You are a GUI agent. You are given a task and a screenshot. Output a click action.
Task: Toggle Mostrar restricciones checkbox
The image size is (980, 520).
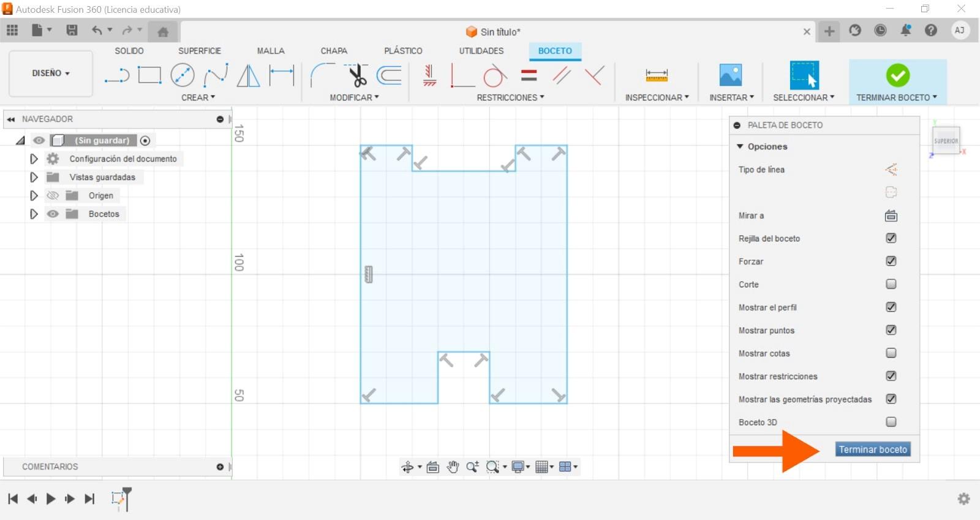pos(891,376)
